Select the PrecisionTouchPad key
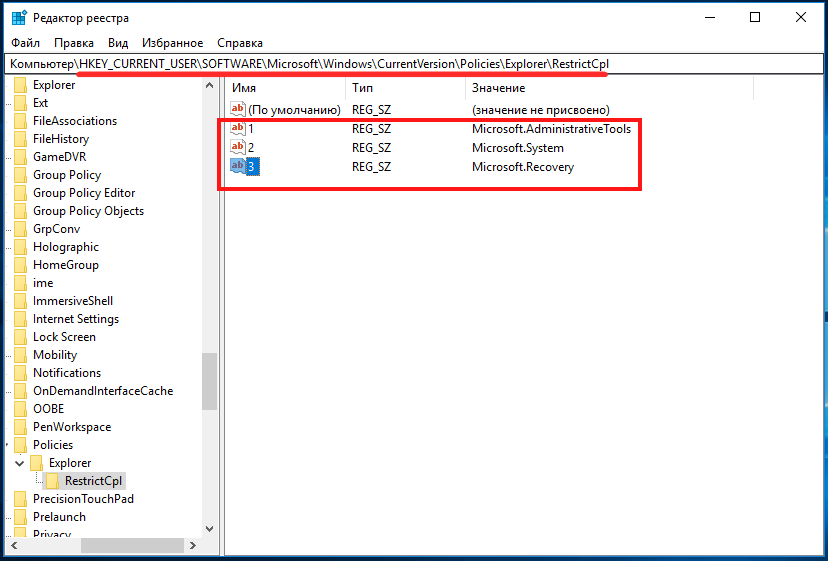Viewport: 828px width, 561px height. point(83,499)
